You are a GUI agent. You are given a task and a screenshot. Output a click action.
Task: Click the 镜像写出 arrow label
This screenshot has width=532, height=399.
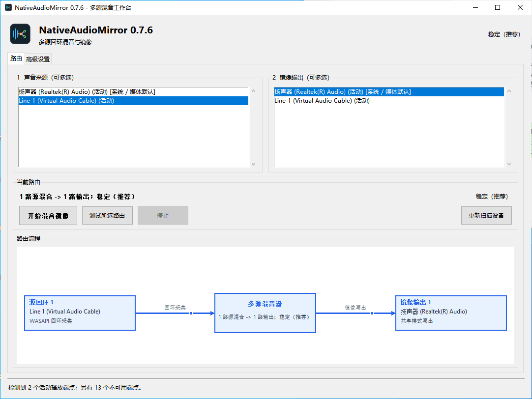[x=355, y=308]
